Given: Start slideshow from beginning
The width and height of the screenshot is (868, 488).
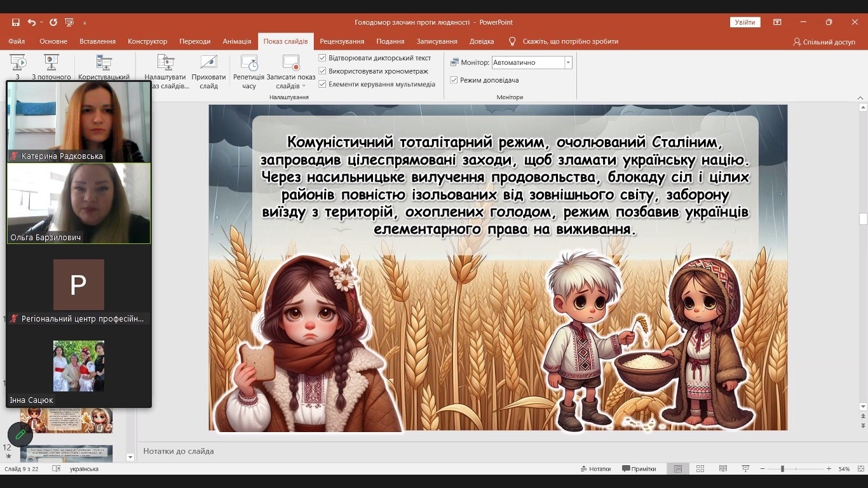Looking at the screenshot, I should (x=18, y=67).
